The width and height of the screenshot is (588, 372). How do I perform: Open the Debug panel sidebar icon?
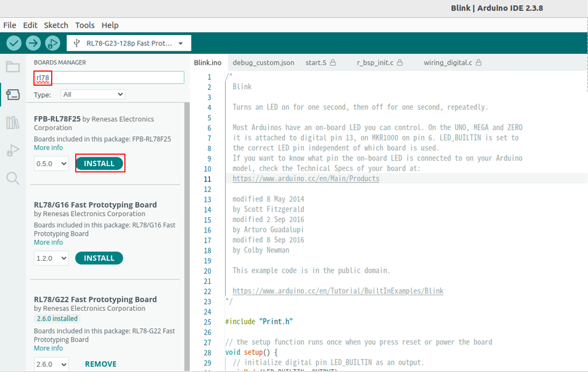coord(13,150)
